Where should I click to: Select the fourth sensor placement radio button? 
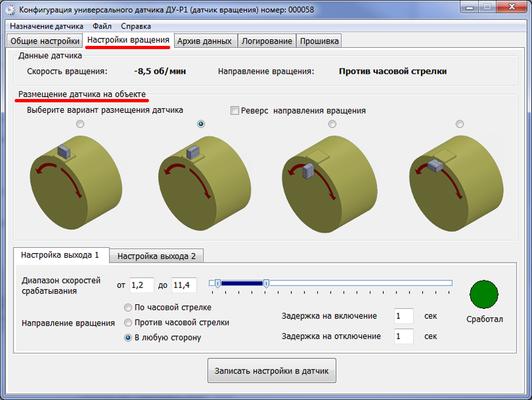pos(460,124)
